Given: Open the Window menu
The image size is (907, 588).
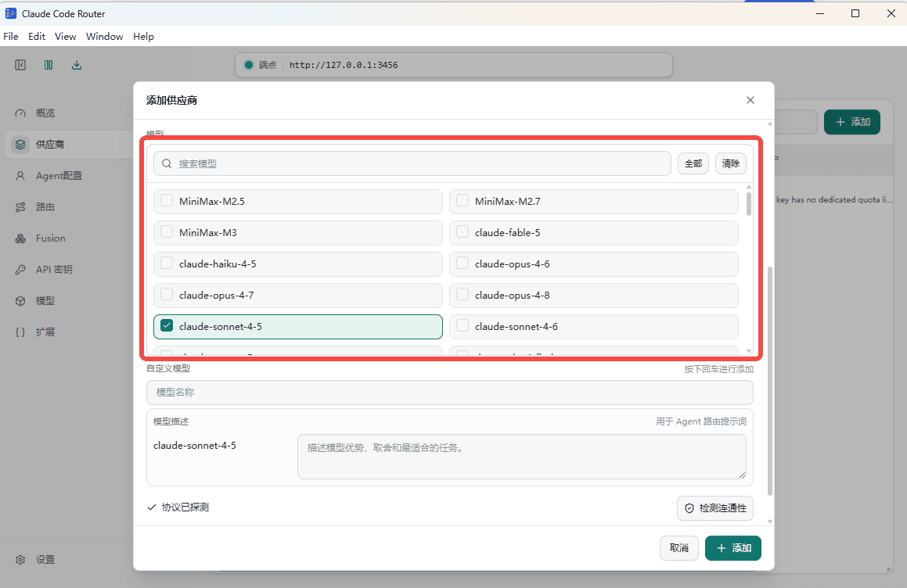Looking at the screenshot, I should 105,37.
